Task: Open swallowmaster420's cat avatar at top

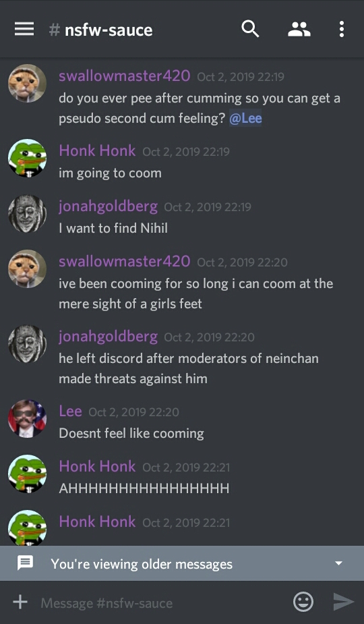Action: [x=27, y=83]
